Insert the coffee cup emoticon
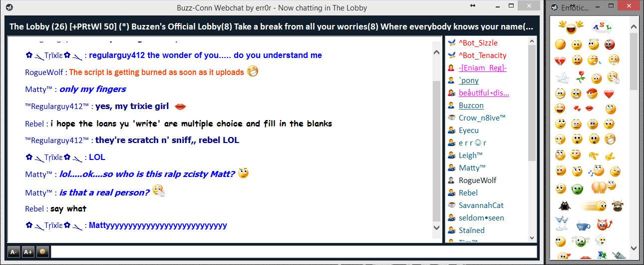This screenshot has width=644, height=265. point(583,225)
